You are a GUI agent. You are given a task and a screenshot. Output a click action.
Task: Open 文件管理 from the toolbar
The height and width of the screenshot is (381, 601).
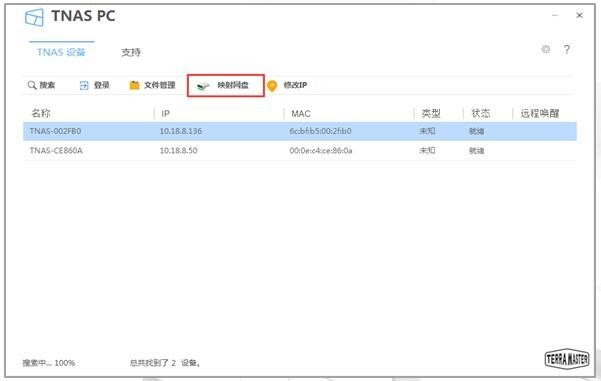160,85
